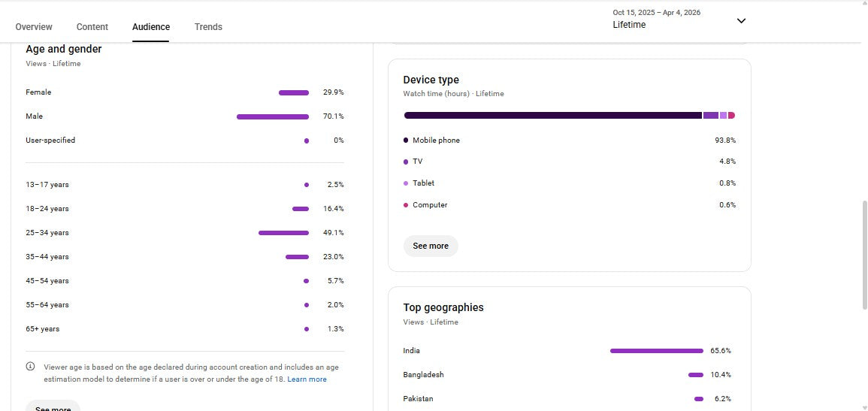Click the 29.9% female value
Viewport: 868px width, 411px height.
tap(333, 92)
